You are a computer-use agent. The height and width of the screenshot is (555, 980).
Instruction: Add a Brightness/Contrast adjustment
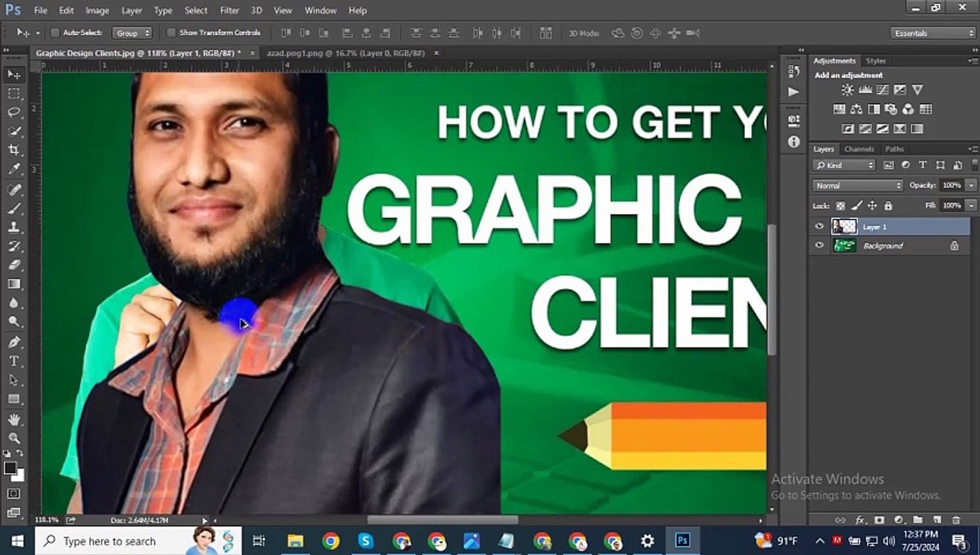847,90
